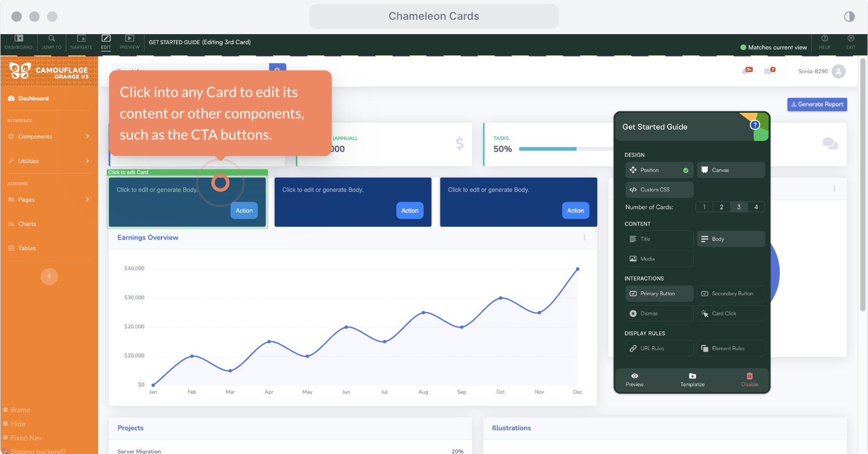This screenshot has height=454, width=868.
Task: Toggle the iframe checkbox
Action: (x=5, y=410)
